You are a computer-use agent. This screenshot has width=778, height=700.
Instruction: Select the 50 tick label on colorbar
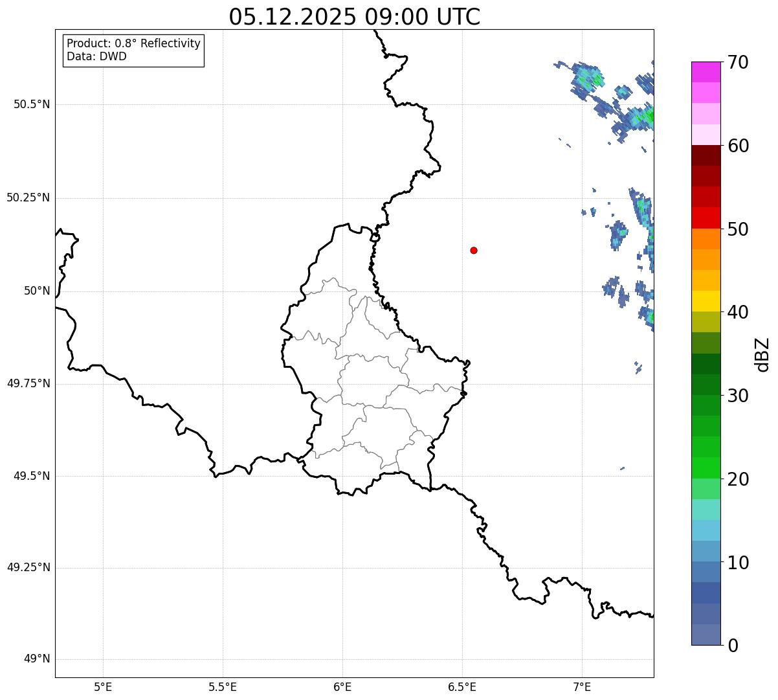[x=738, y=229]
